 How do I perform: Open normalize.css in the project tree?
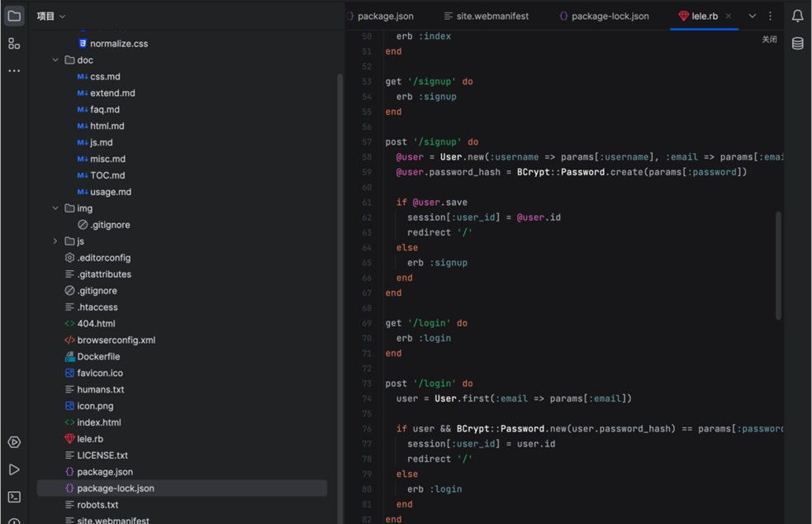pyautogui.click(x=119, y=44)
